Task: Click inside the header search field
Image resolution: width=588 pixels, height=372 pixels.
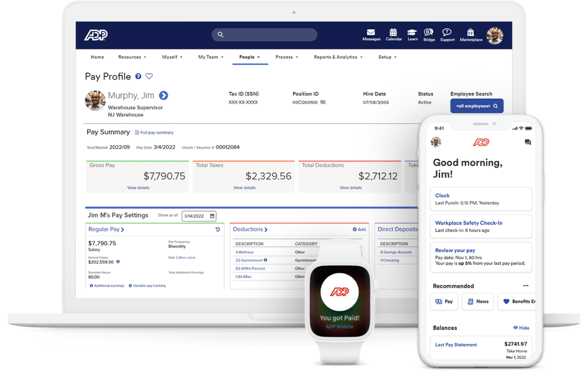Action: pos(264,35)
